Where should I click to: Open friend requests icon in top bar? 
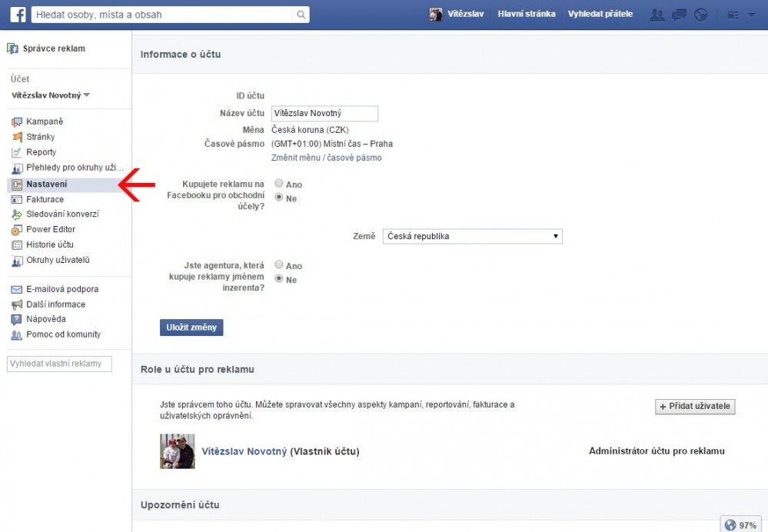657,15
